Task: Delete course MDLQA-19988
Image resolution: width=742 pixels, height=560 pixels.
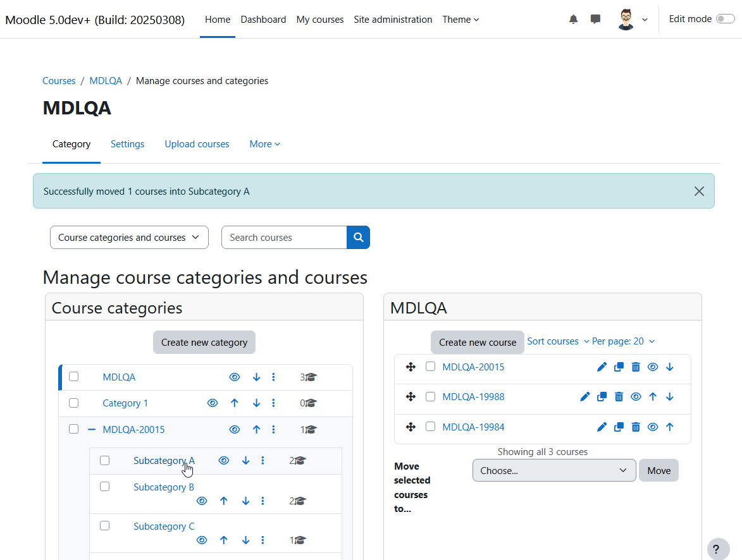Action: 619,397
